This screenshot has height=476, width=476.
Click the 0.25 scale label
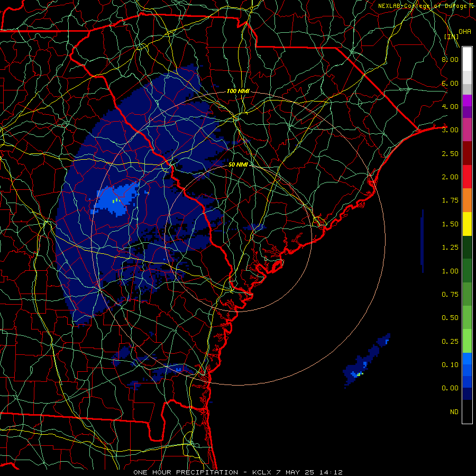pyautogui.click(x=450, y=342)
